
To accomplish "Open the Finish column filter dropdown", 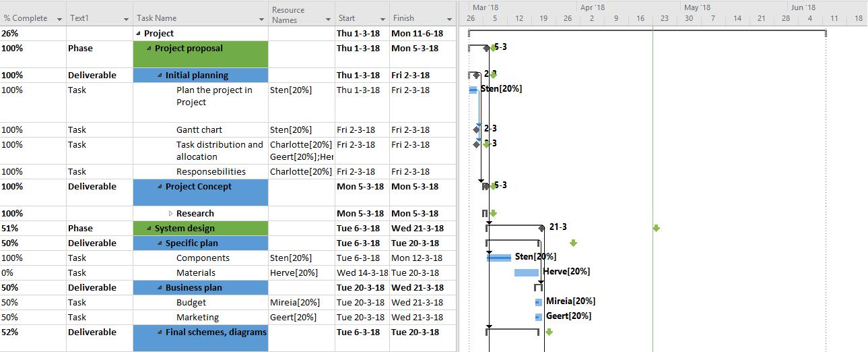I will click(449, 20).
